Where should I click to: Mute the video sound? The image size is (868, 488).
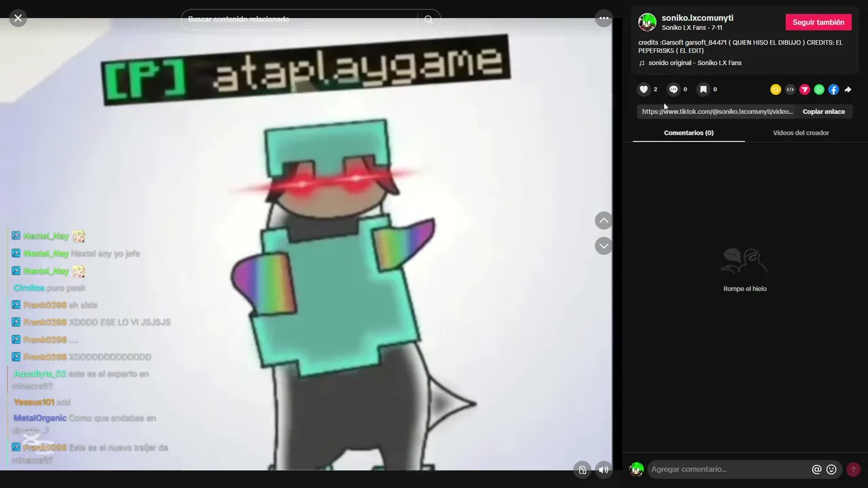(x=603, y=470)
